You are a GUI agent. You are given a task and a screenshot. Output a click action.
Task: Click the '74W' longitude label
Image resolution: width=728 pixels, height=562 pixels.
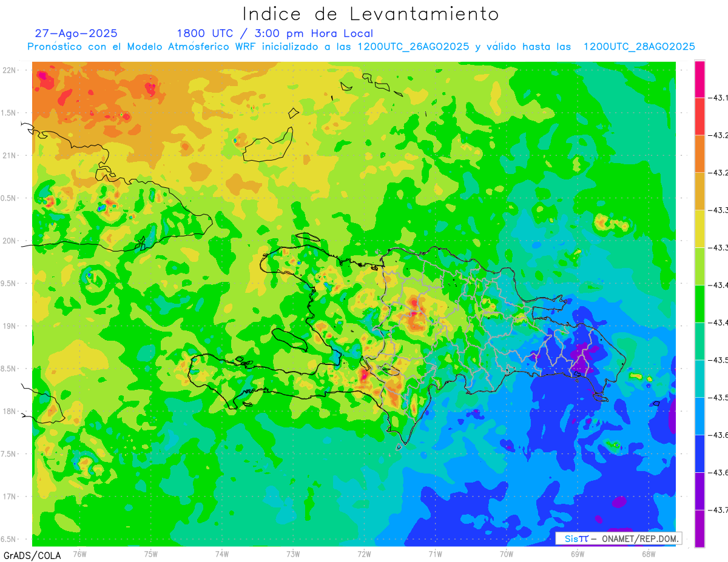click(x=221, y=554)
